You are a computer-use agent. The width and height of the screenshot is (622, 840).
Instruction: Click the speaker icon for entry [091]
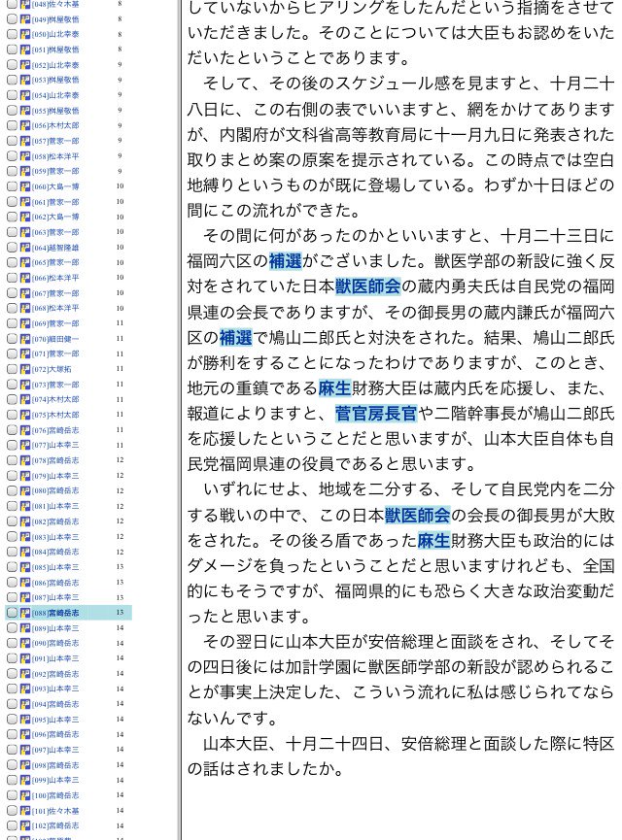pos(25,658)
